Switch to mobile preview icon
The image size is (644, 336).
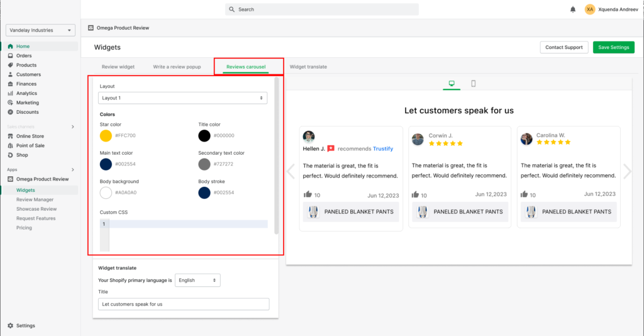[x=473, y=84]
